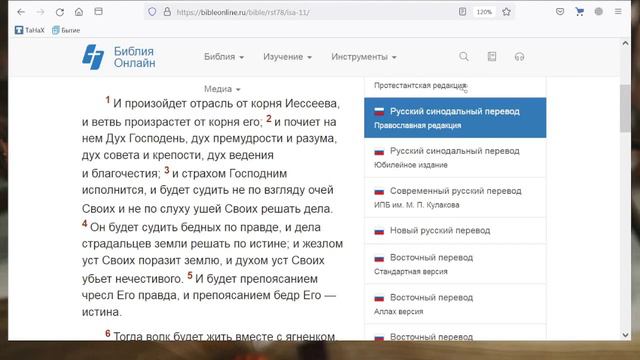640x360 pixels.
Task: Click verse number 1 marker
Action: (x=108, y=100)
